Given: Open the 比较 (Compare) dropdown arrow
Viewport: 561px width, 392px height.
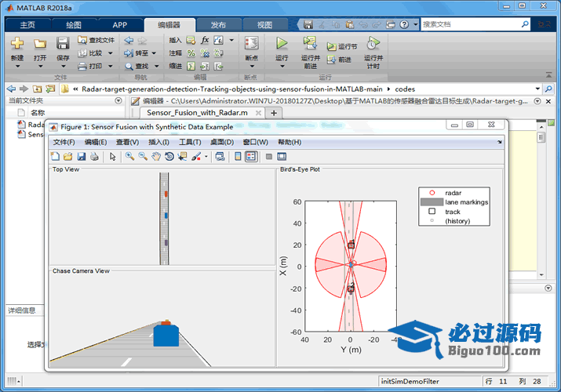Looking at the screenshot, I should [x=110, y=53].
